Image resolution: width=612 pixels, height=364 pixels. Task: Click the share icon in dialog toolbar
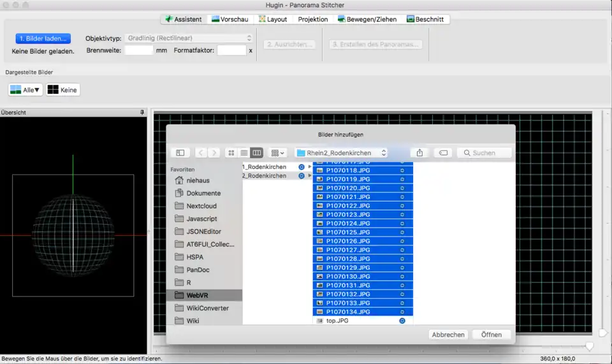(x=419, y=153)
